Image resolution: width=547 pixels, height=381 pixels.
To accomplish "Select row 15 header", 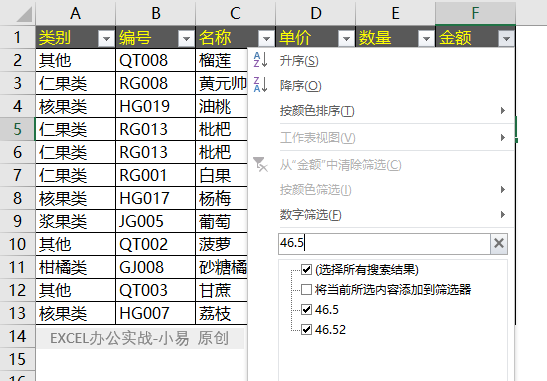I will (x=17, y=359).
